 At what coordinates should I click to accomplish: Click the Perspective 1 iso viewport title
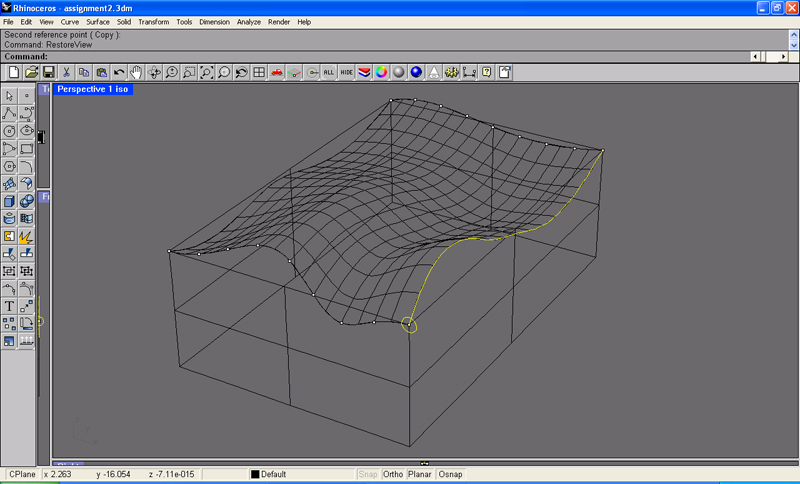(92, 89)
